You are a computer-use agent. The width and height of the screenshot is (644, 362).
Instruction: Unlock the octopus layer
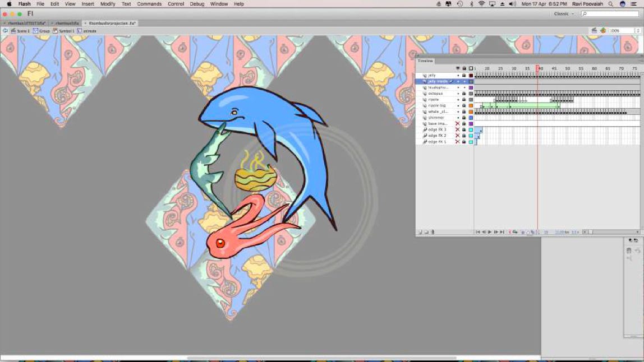pos(464,94)
